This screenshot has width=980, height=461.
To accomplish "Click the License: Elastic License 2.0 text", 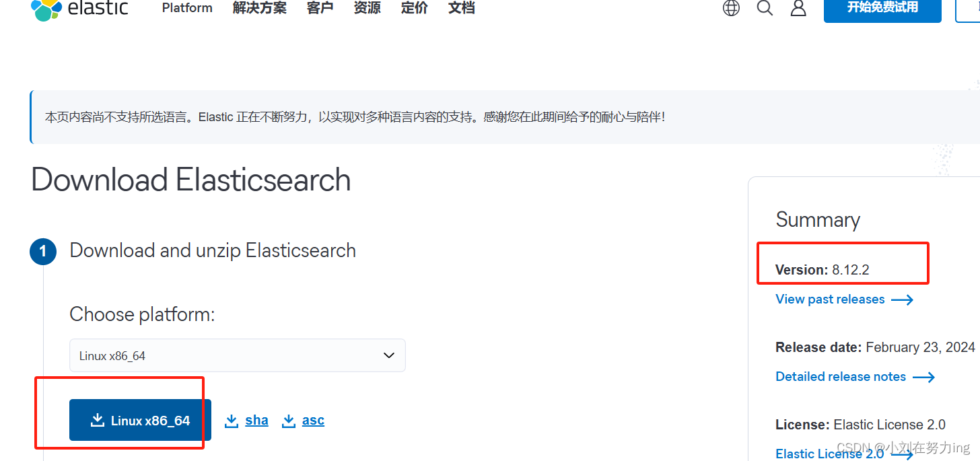I will pos(860,425).
